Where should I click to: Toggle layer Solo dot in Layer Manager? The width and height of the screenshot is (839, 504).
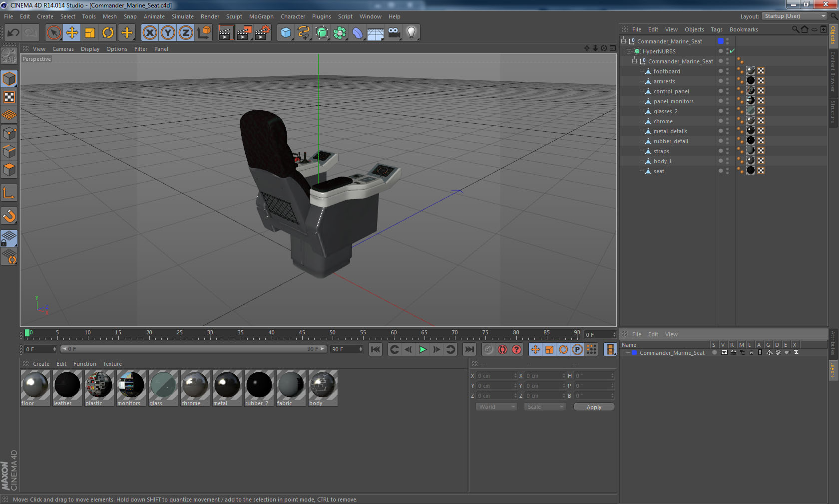click(x=715, y=352)
